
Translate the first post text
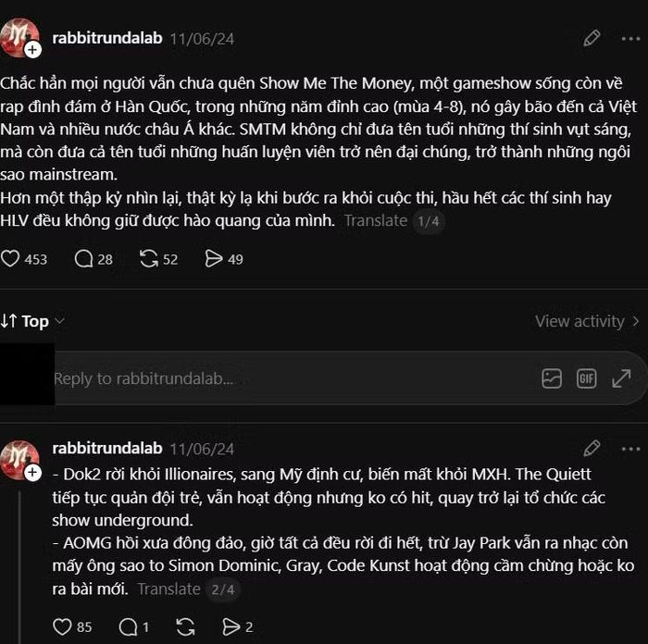click(376, 220)
